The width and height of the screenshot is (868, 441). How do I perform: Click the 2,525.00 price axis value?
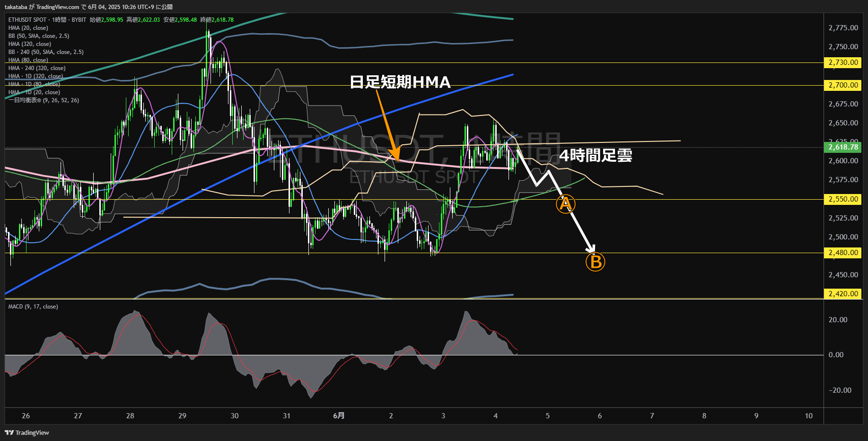point(843,218)
